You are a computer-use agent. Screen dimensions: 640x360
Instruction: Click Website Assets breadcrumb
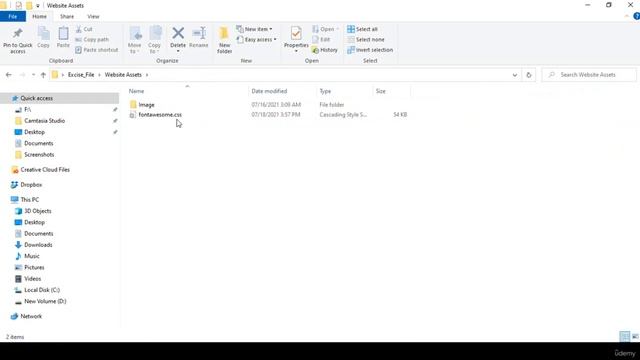[x=123, y=75]
